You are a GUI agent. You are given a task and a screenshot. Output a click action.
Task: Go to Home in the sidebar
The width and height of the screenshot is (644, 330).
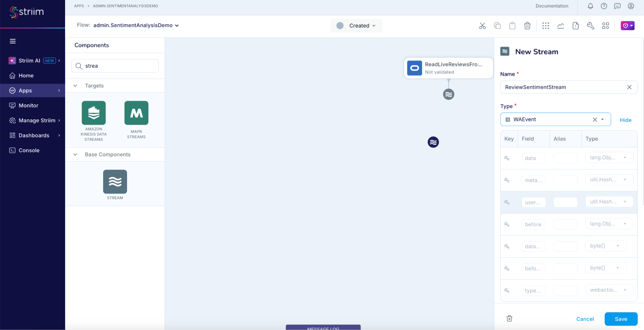pos(26,75)
